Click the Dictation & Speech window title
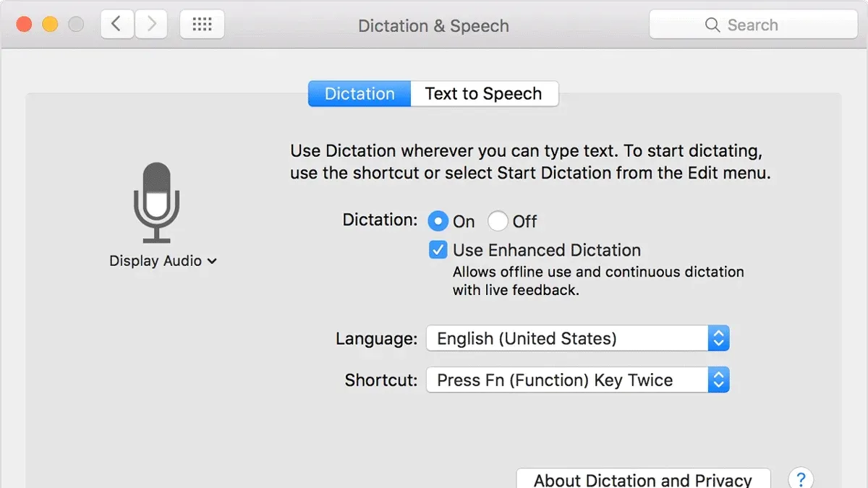This screenshot has height=488, width=868. [x=434, y=26]
